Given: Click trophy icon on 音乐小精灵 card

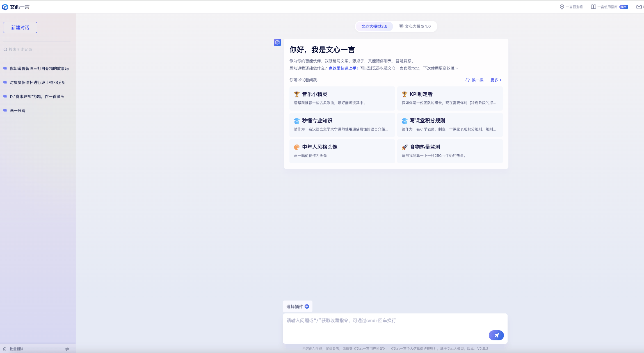Looking at the screenshot, I should tap(297, 94).
